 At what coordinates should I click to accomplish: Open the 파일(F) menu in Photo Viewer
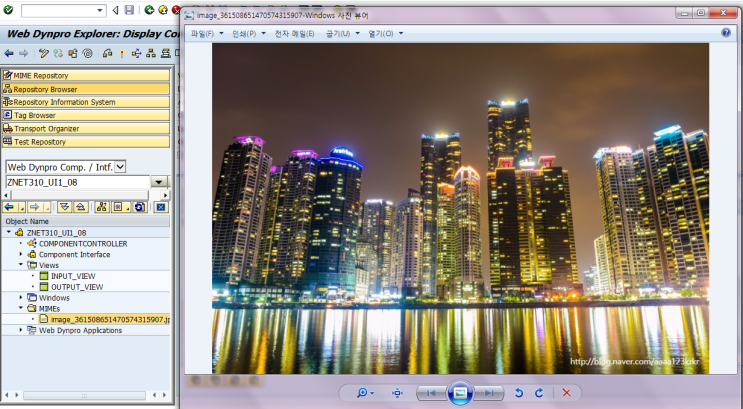(x=207, y=34)
